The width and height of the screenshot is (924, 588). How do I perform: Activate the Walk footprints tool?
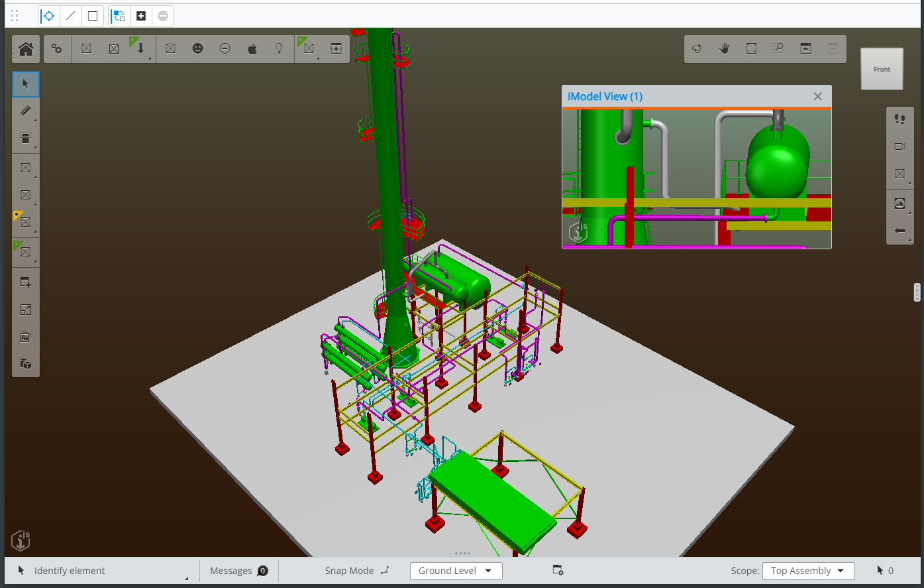point(899,119)
